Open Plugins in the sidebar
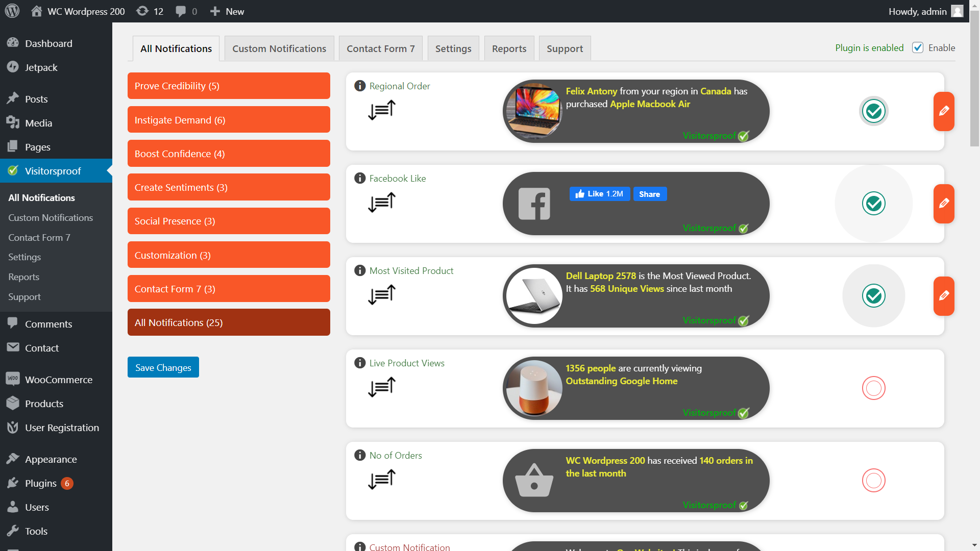980x551 pixels. pyautogui.click(x=56, y=483)
